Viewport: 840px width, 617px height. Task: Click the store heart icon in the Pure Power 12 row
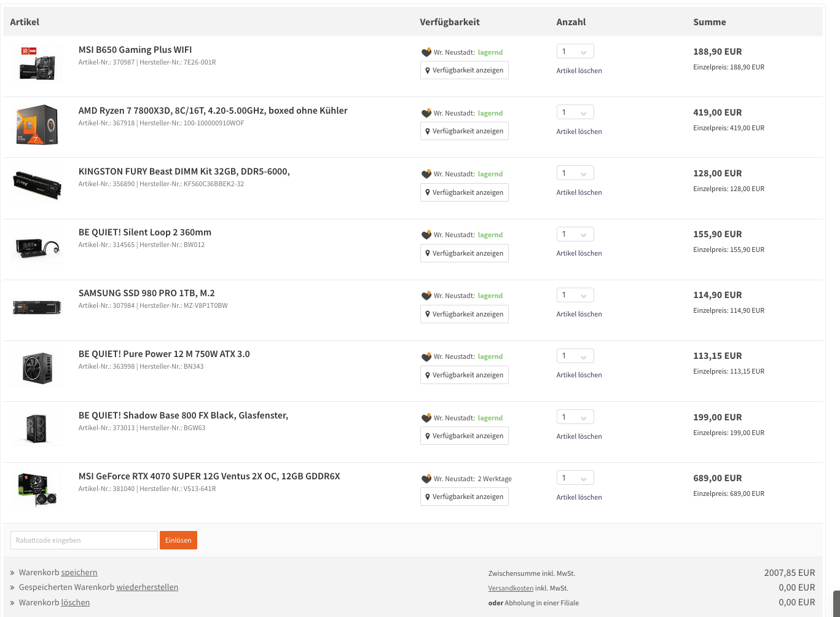click(x=426, y=356)
